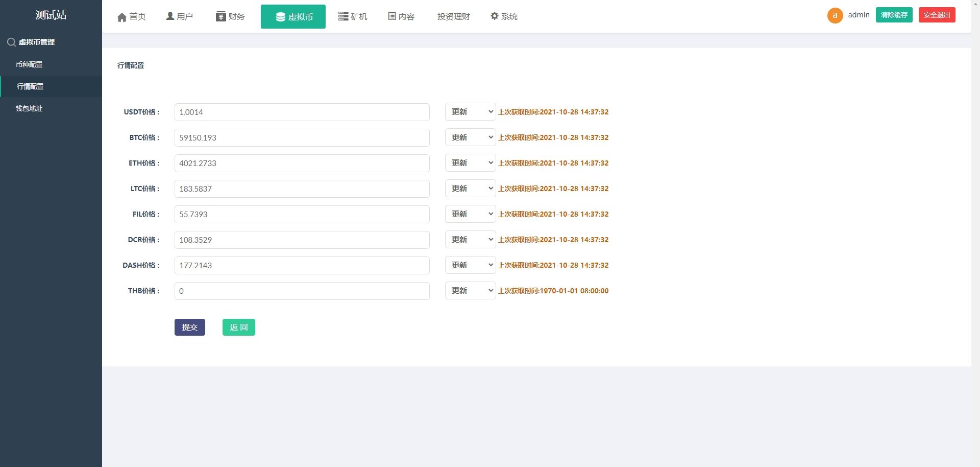980x467 pixels.
Task: Submit the form with 提交 button
Action: (x=190, y=327)
